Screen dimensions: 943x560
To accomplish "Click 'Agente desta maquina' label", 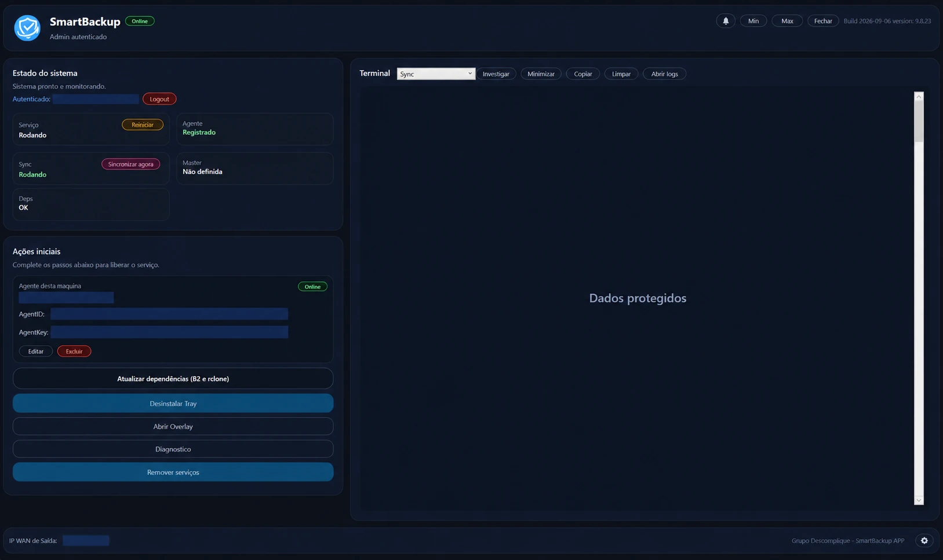I will coord(50,286).
